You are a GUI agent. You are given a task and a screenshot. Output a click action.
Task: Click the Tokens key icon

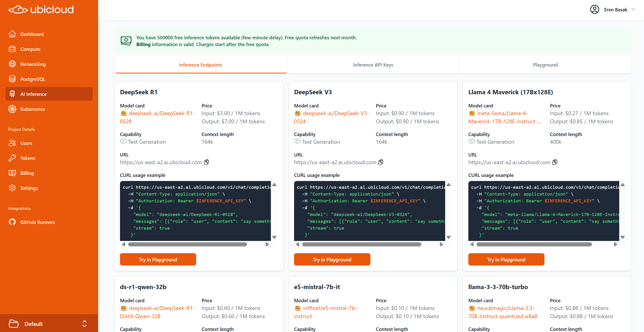pos(12,158)
